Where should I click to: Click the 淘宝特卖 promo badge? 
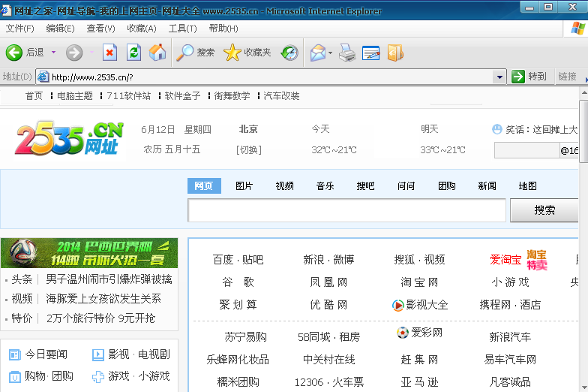pyautogui.click(x=537, y=260)
